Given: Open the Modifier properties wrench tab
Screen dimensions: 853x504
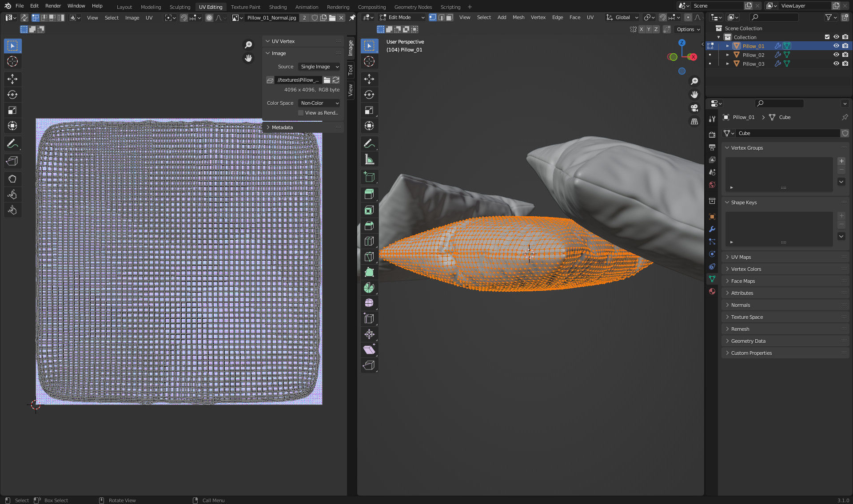Looking at the screenshot, I should pyautogui.click(x=712, y=229).
